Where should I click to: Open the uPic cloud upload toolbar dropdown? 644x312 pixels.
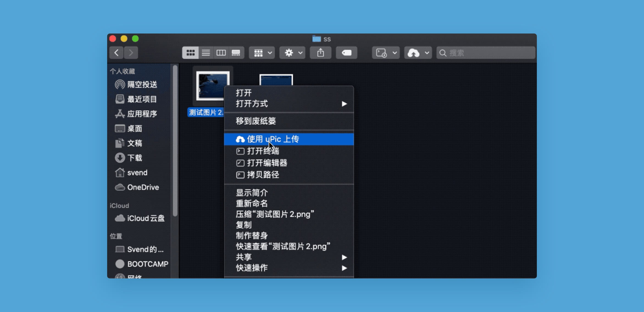(418, 53)
